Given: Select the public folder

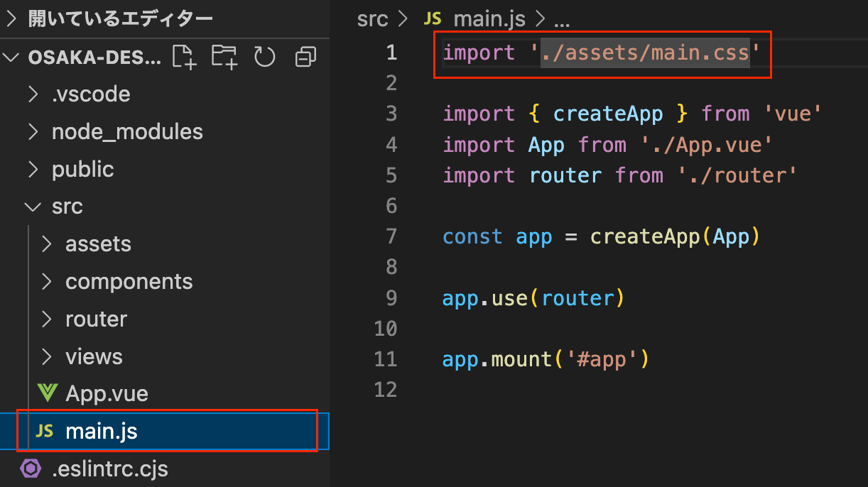Looking at the screenshot, I should [x=83, y=169].
